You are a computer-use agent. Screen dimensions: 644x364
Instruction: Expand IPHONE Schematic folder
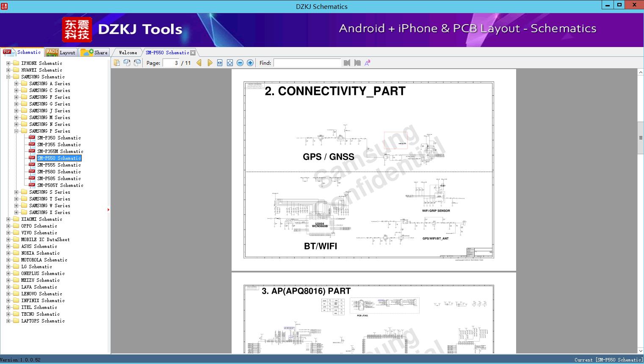pyautogui.click(x=8, y=63)
